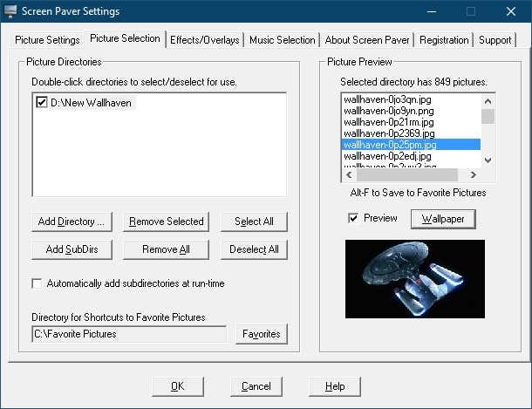This screenshot has height=409, width=532.
Task: Set the picture as Wallpaper
Action: (x=443, y=218)
